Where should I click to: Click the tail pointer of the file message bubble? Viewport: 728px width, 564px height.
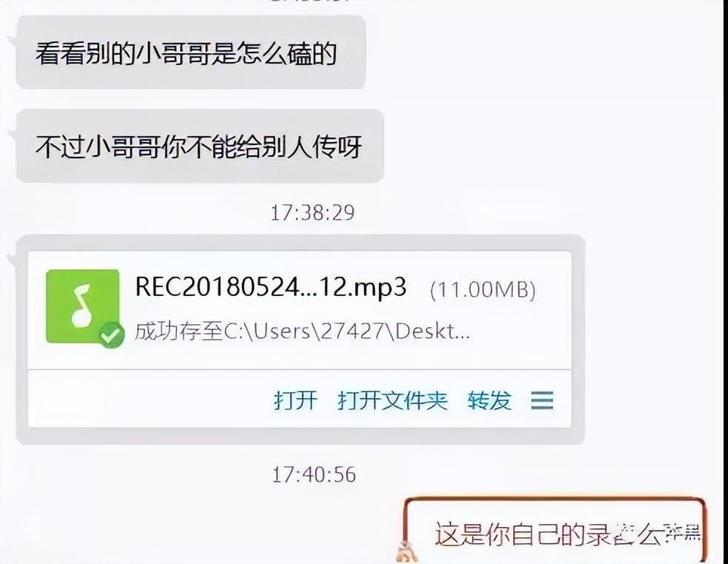coord(13,259)
